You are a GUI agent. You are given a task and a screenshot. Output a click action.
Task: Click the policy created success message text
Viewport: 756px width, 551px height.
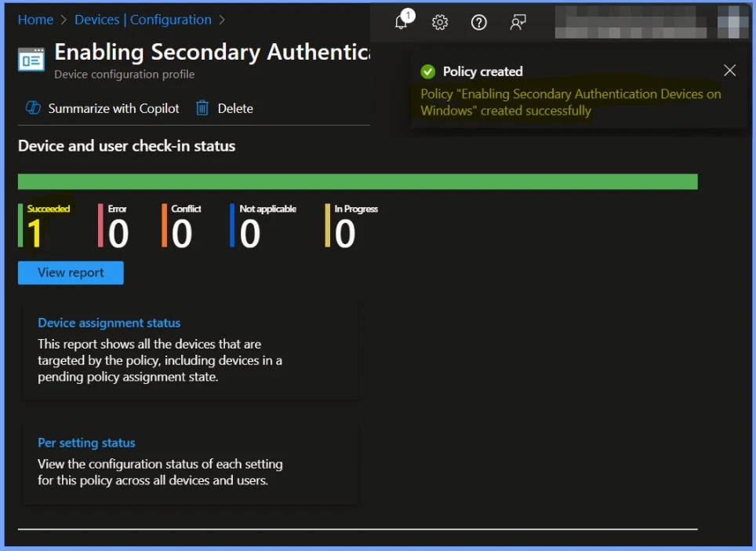pyautogui.click(x=571, y=102)
